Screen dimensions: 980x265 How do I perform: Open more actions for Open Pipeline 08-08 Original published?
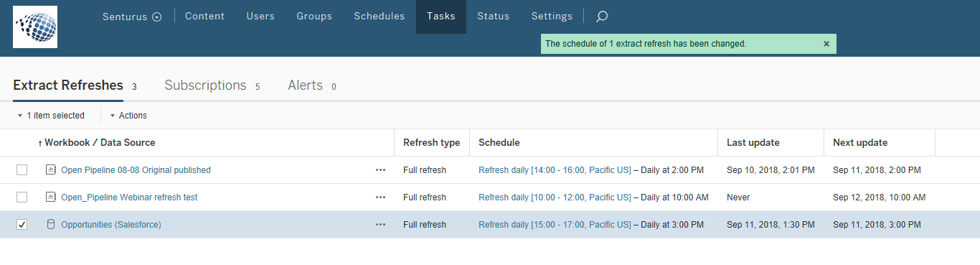click(x=380, y=170)
